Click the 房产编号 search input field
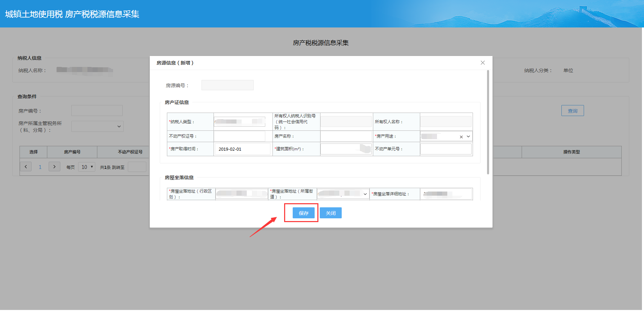The image size is (644, 311). click(97, 110)
